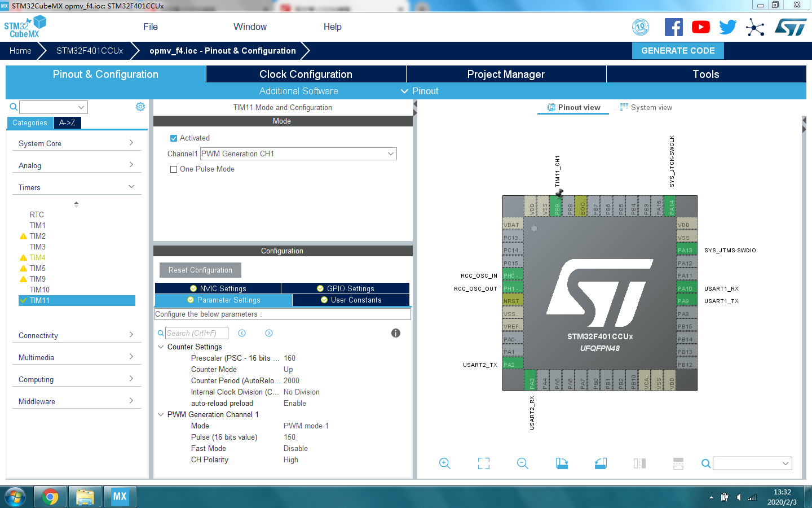Image resolution: width=812 pixels, height=508 pixels.
Task: Switch to the Project Manager tab
Action: coord(506,74)
